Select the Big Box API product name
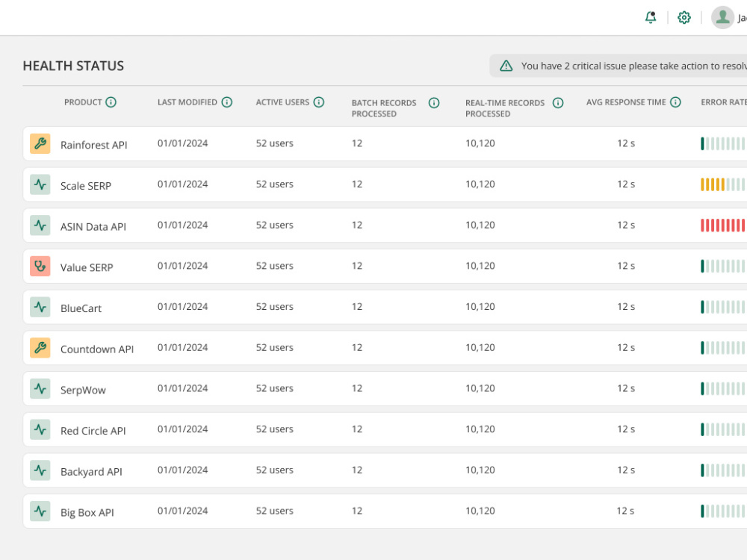 [x=87, y=513]
